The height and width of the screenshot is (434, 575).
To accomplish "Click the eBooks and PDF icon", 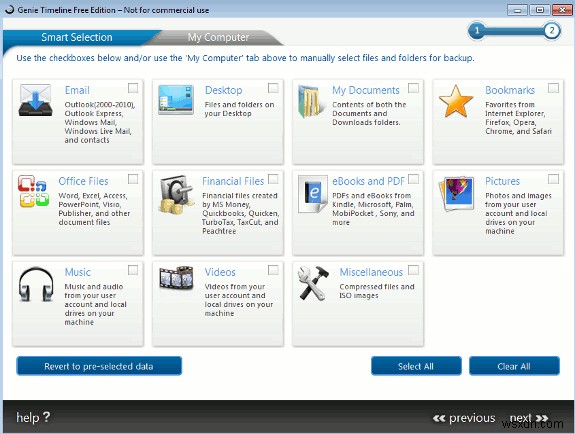I will click(312, 194).
